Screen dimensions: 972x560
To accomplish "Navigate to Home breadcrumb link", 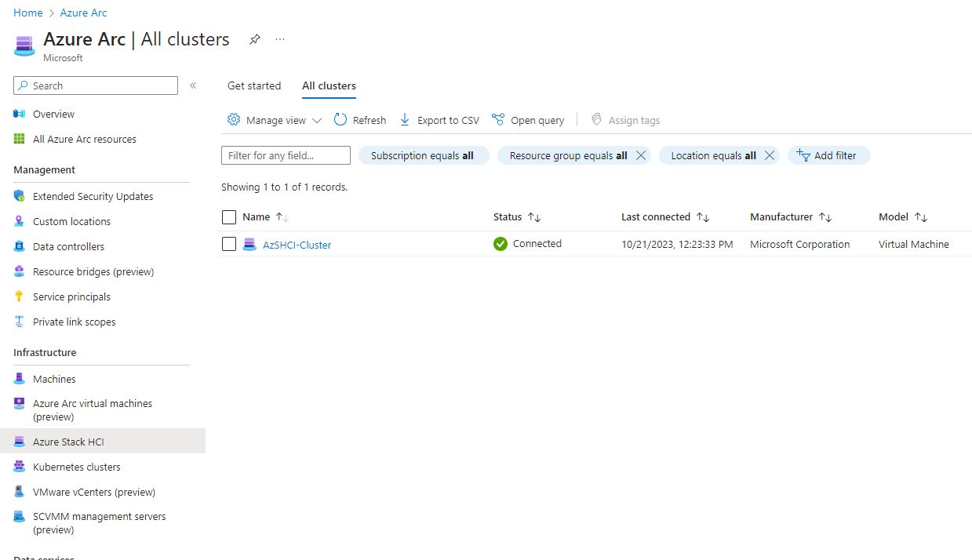I will 27,13.
